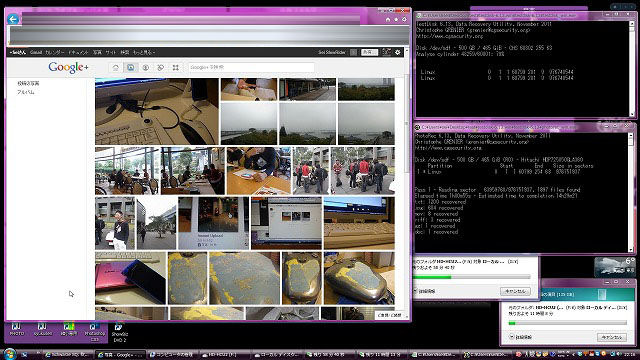Open the 'もっと見る' dropdown in Google bar

pyautogui.click(x=144, y=52)
